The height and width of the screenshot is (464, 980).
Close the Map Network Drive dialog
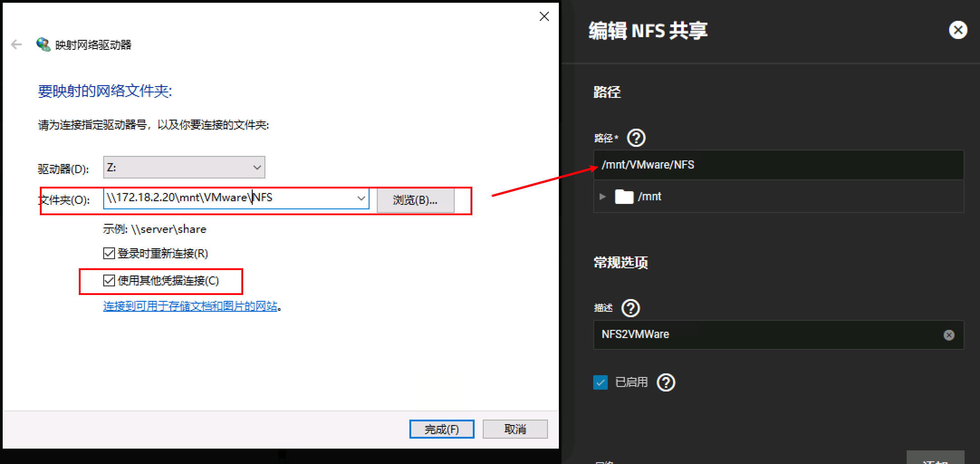tap(544, 17)
